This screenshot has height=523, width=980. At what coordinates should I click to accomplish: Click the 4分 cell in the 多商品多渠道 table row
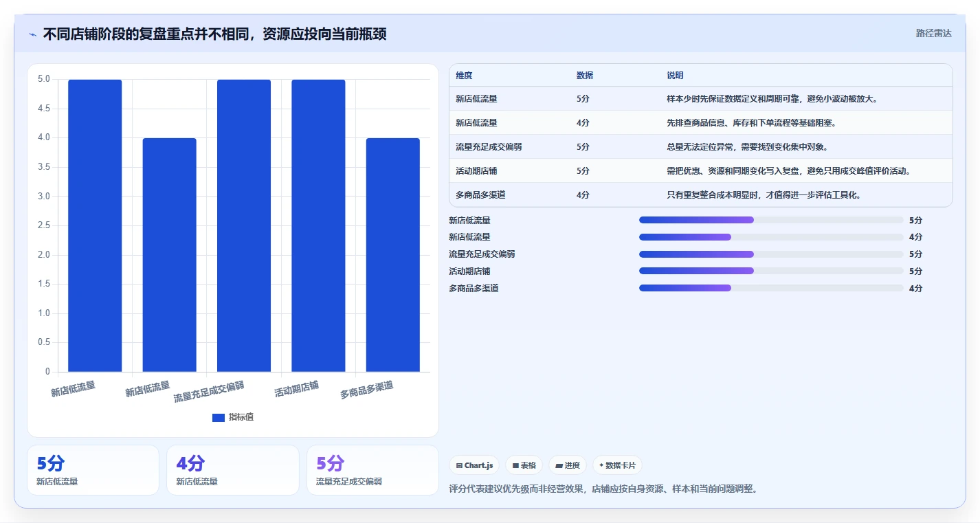point(583,195)
